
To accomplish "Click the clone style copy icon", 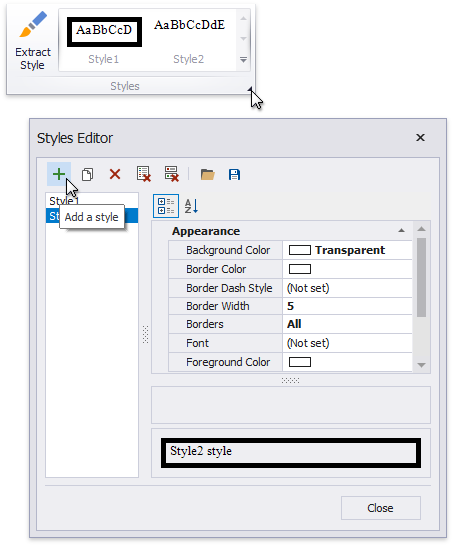I will coord(87,174).
